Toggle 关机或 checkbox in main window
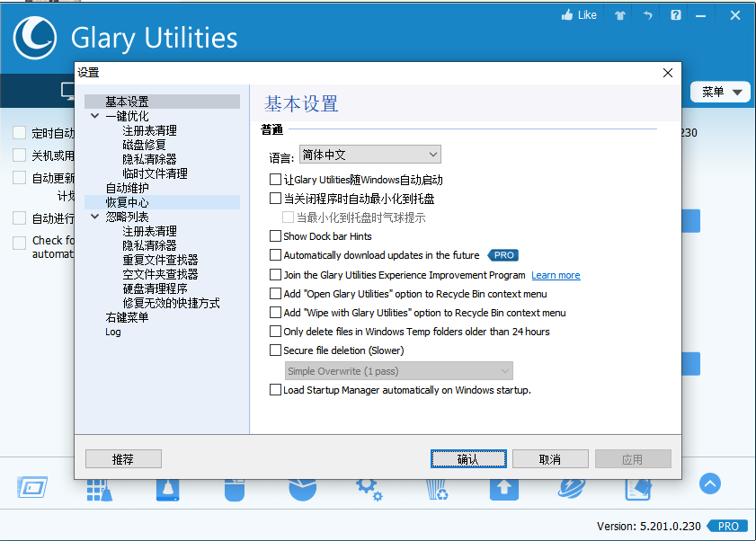This screenshot has width=756, height=541. (19, 155)
